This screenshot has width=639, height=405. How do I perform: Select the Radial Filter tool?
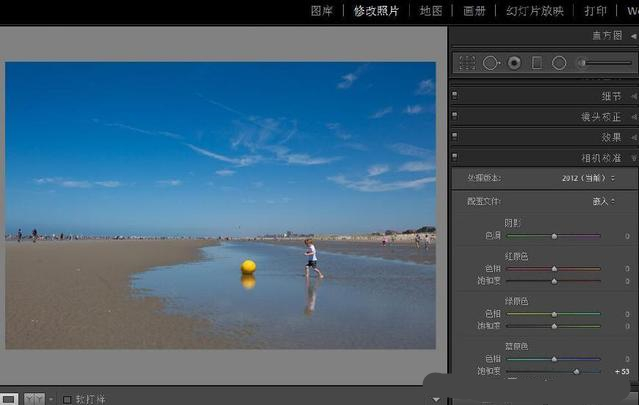pyautogui.click(x=559, y=63)
